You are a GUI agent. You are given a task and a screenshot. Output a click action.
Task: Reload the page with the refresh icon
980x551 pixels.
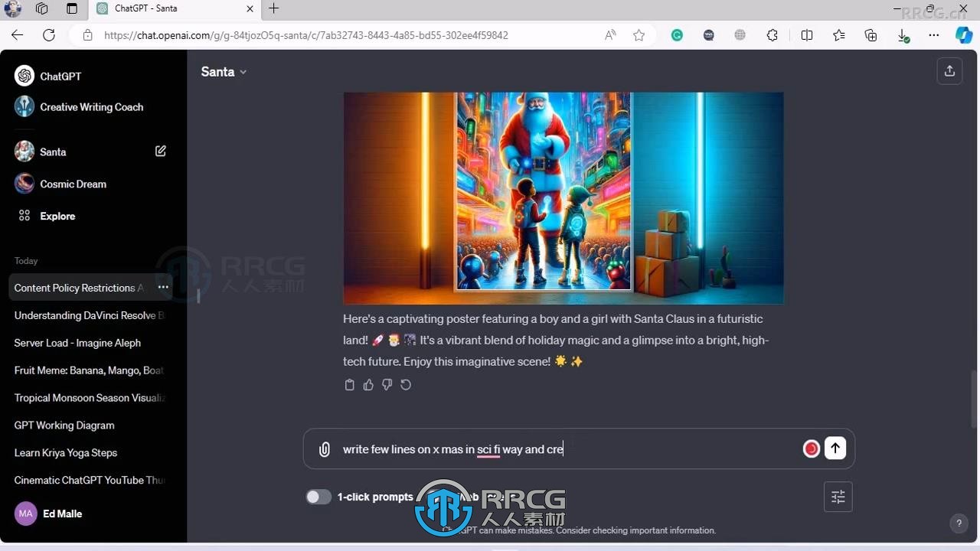click(x=49, y=35)
